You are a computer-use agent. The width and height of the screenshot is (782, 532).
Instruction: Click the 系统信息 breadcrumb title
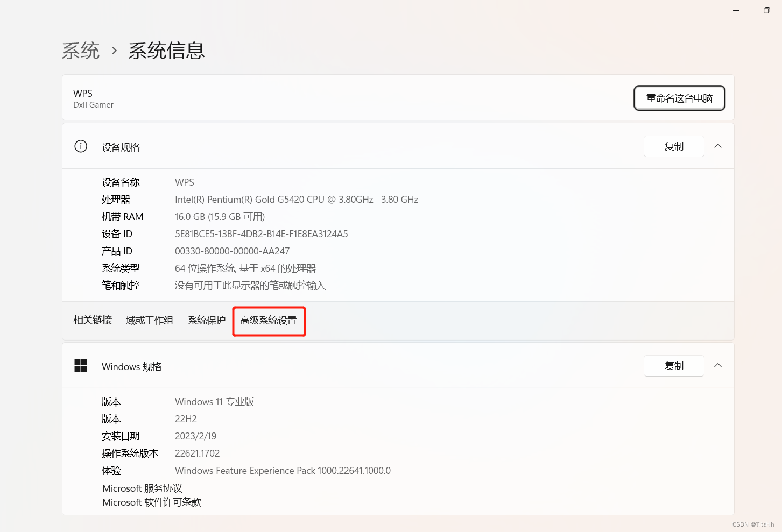[166, 51]
